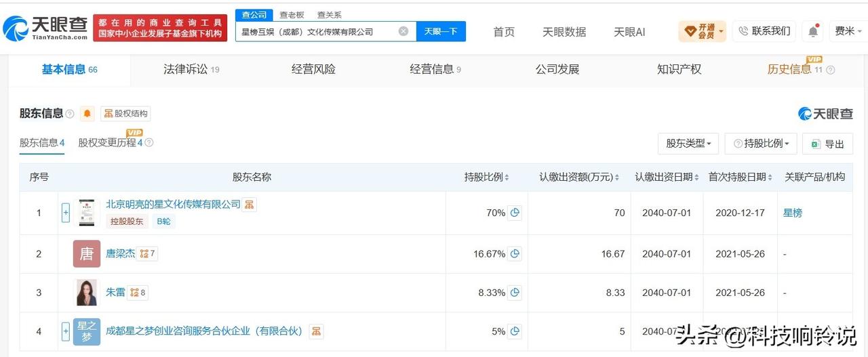868x357 pixels.
Task: Open 星榜 related product link
Action: coord(793,213)
